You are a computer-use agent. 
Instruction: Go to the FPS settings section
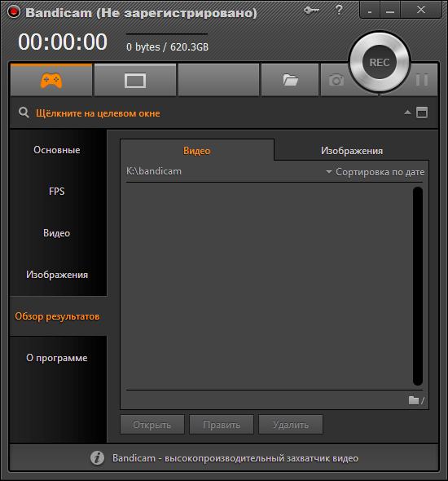coord(57,192)
